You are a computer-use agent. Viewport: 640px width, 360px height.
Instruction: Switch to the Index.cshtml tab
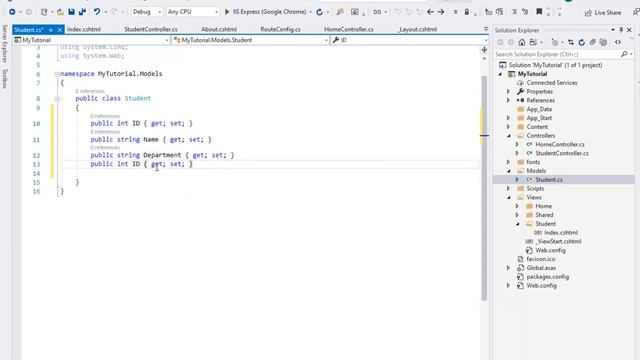point(84,29)
